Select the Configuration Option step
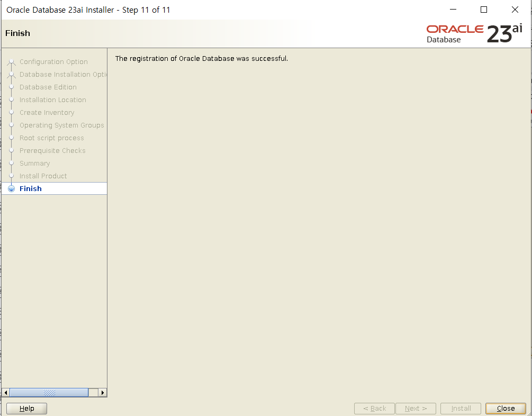Screen dimensions: 532x416 (x=53, y=62)
